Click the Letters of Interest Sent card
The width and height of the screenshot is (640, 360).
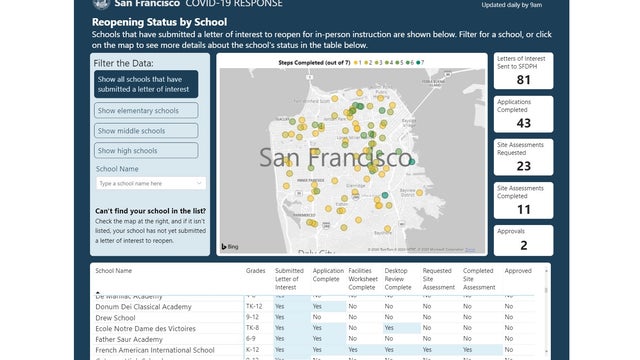pos(523,71)
